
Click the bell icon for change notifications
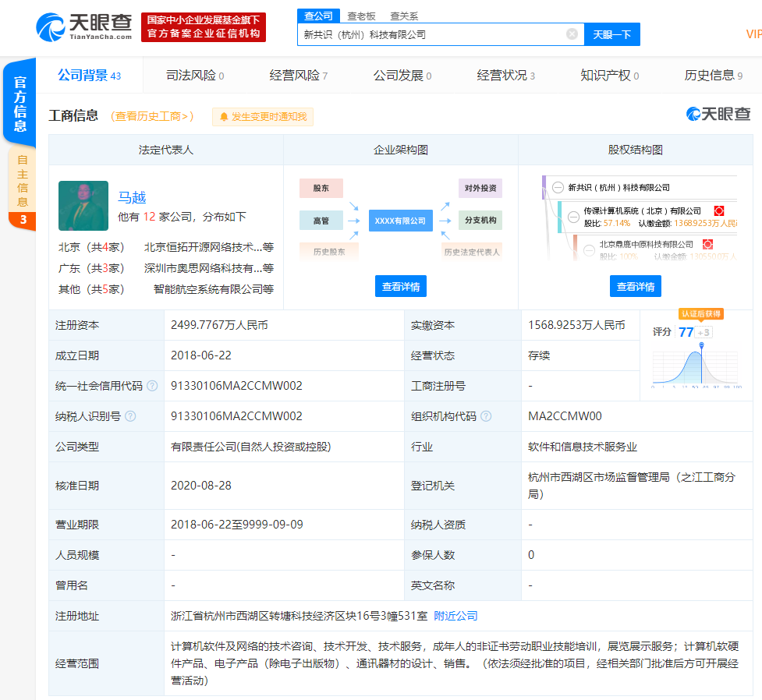pos(224,117)
